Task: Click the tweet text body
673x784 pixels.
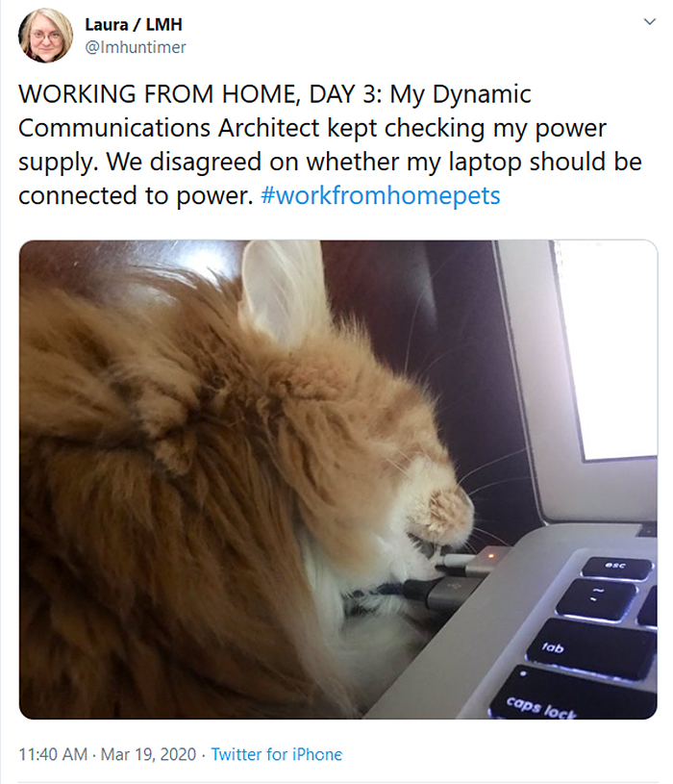Action: [x=330, y=144]
